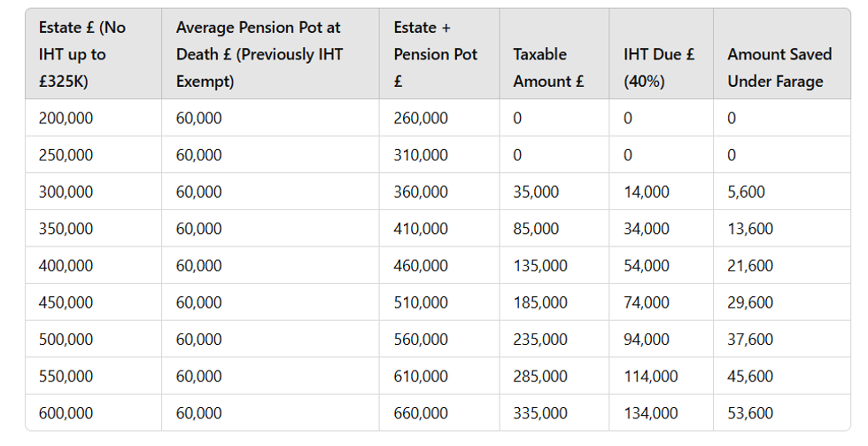This screenshot has width=868, height=446.
Task: Click the 53,600 amount saved cell
Action: point(750,413)
